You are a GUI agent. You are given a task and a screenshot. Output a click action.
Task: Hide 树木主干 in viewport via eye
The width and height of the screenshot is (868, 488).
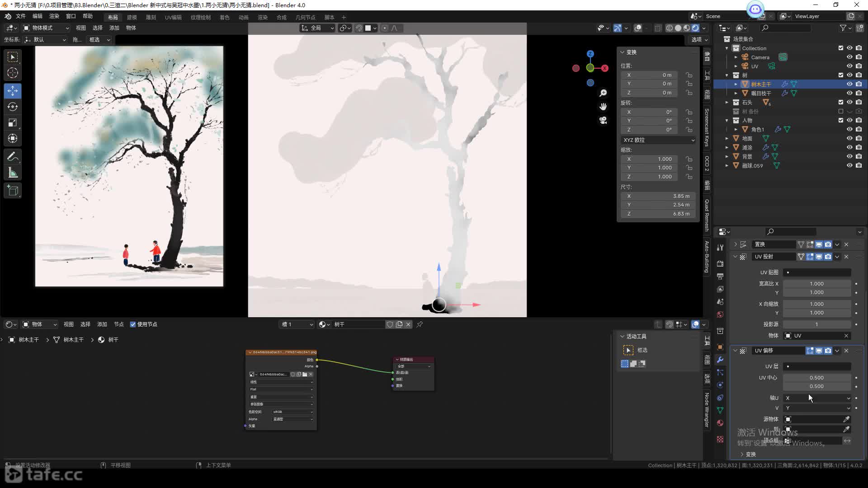pos(849,84)
